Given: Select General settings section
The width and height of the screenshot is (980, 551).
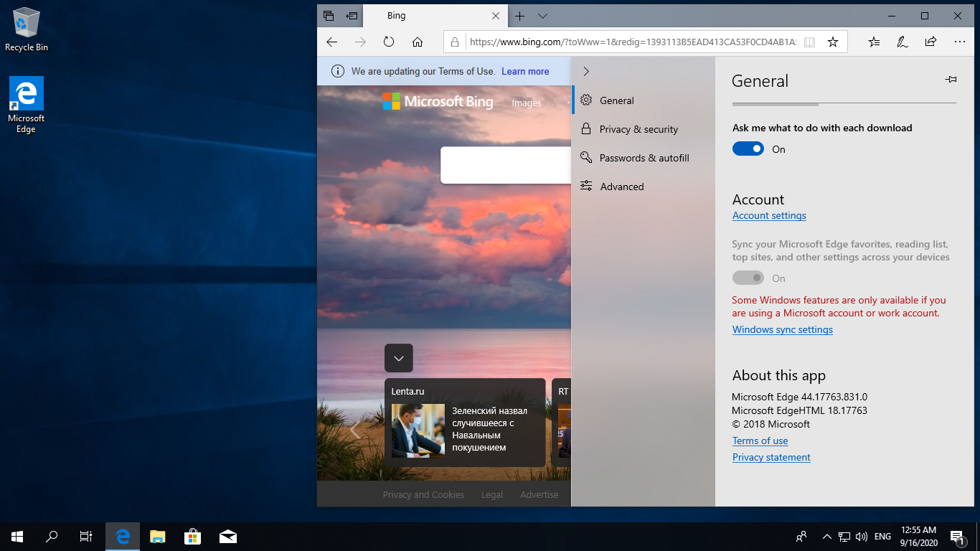Looking at the screenshot, I should 644,100.
